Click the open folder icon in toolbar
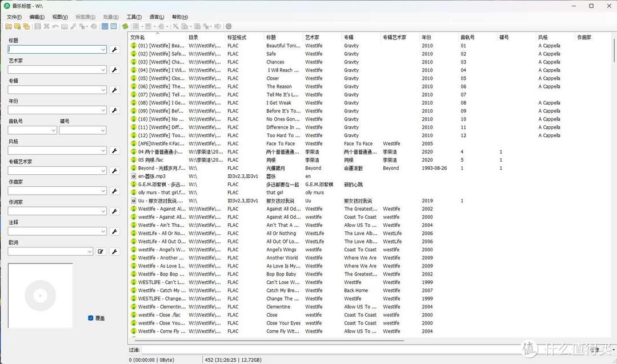The image size is (617, 364). pos(9,26)
